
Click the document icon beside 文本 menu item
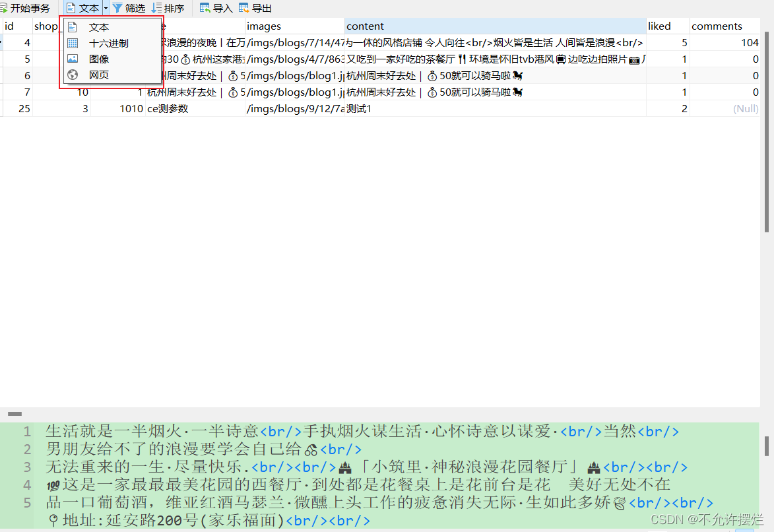[73, 27]
